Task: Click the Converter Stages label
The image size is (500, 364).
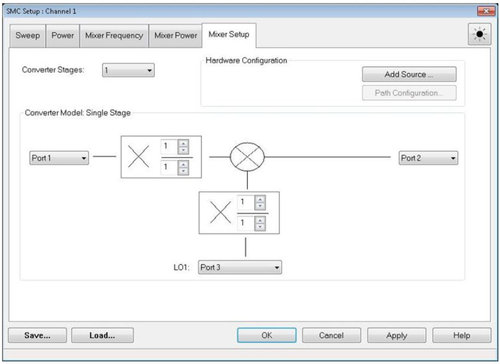Action: [53, 70]
